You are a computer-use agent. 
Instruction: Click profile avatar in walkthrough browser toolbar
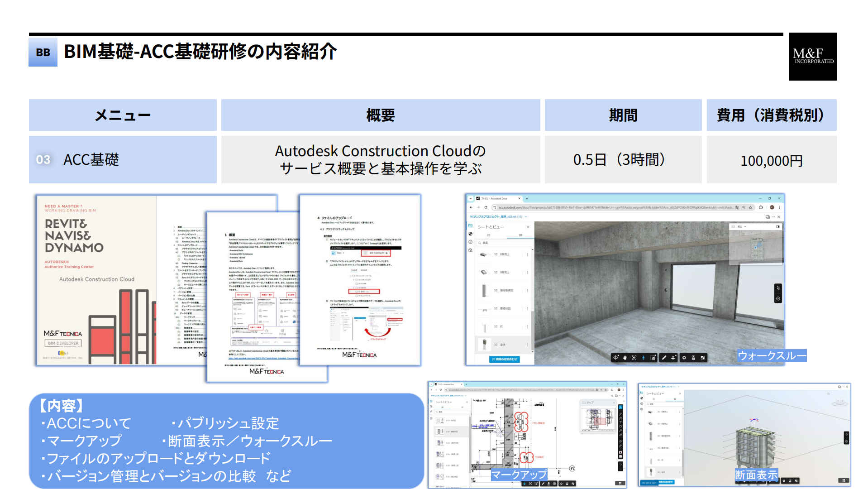[x=772, y=207]
